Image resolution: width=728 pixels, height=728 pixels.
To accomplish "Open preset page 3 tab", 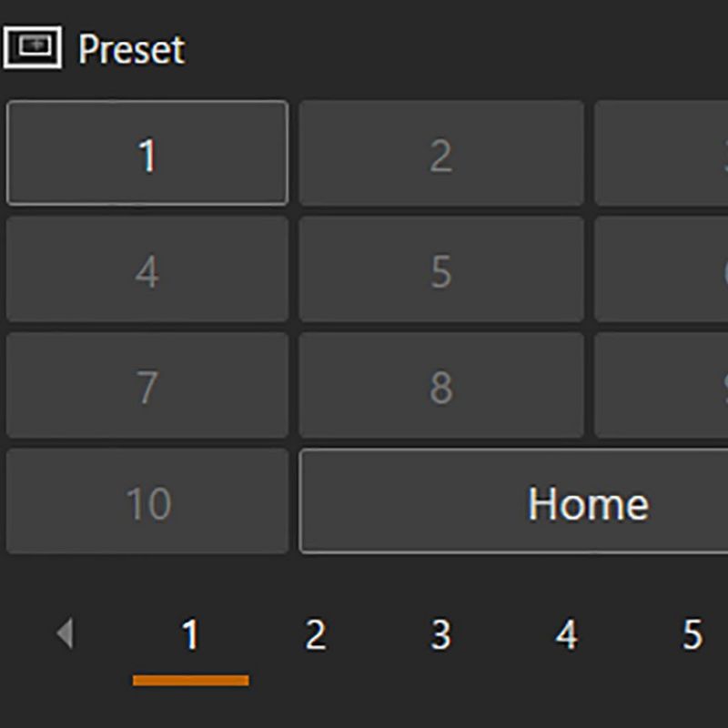I will coord(440,634).
